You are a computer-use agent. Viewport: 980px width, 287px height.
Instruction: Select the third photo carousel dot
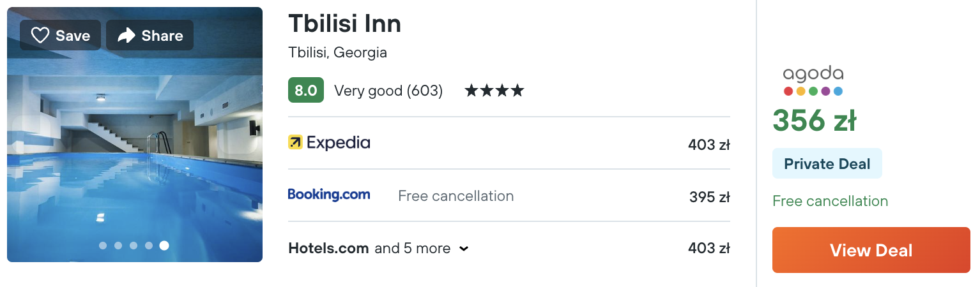pyautogui.click(x=134, y=246)
